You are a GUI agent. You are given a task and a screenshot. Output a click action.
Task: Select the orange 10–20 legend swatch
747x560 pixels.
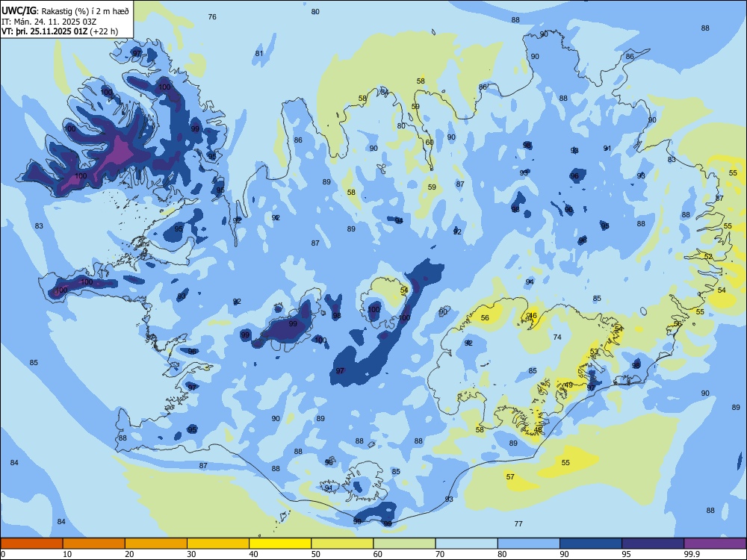94,544
